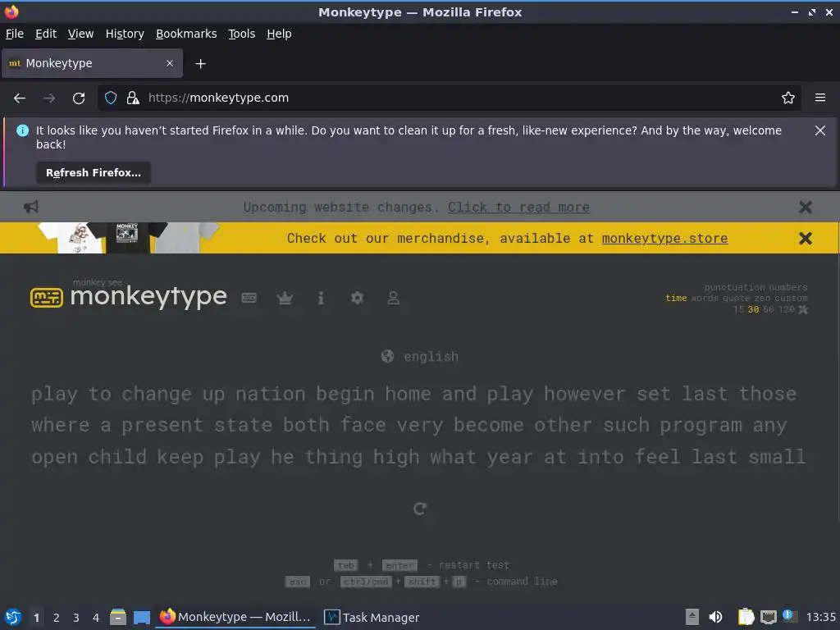
Task: Set test duration to 15 seconds
Action: (x=739, y=309)
